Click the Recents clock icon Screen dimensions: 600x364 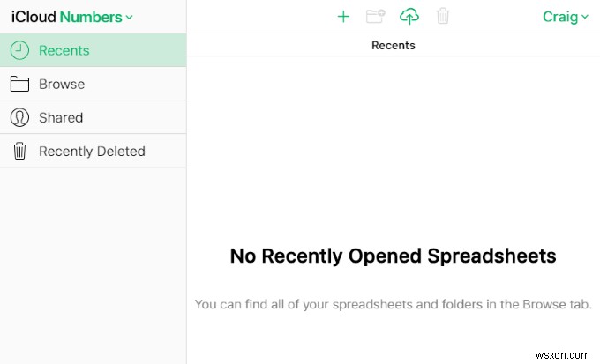[19, 50]
